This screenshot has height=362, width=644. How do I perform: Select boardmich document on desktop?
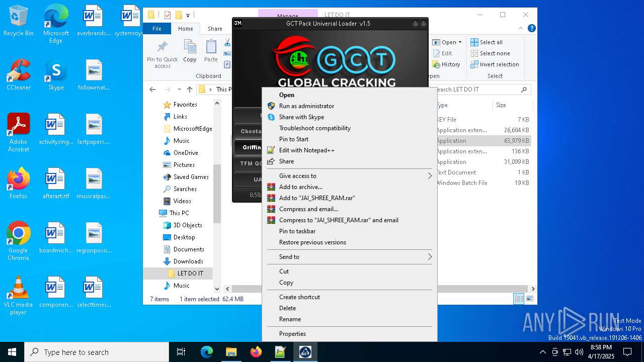point(56,238)
